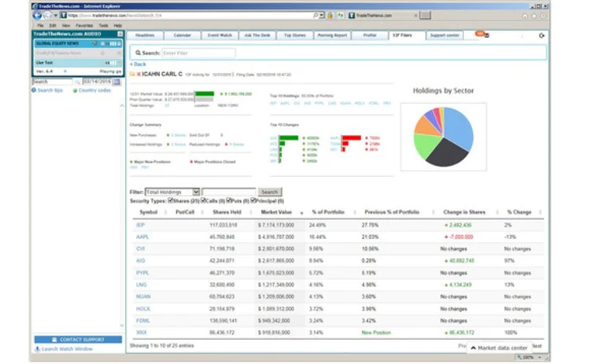
Task: Click the dark gray slice of the pie chart
Action: 448,153
